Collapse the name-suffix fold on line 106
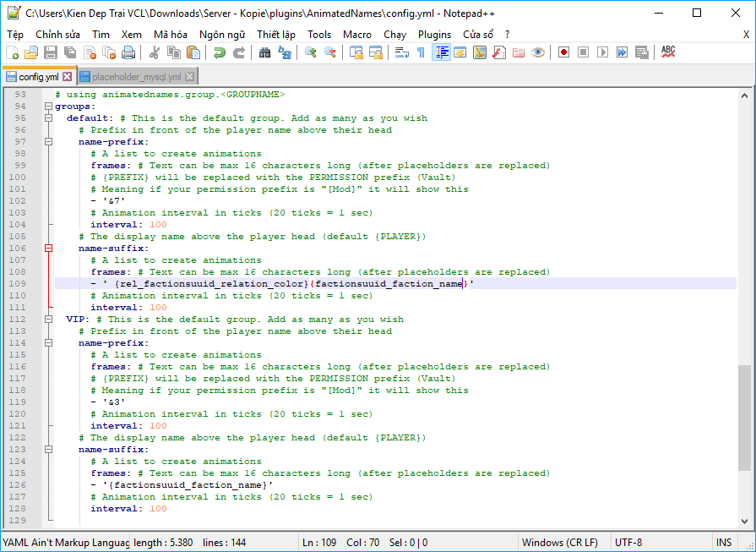 point(48,249)
